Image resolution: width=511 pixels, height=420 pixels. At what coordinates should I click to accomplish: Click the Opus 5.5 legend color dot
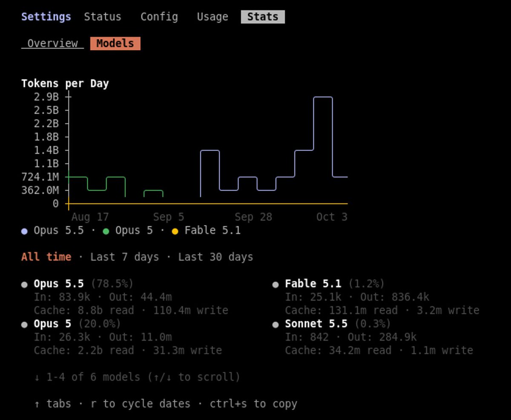click(x=24, y=231)
